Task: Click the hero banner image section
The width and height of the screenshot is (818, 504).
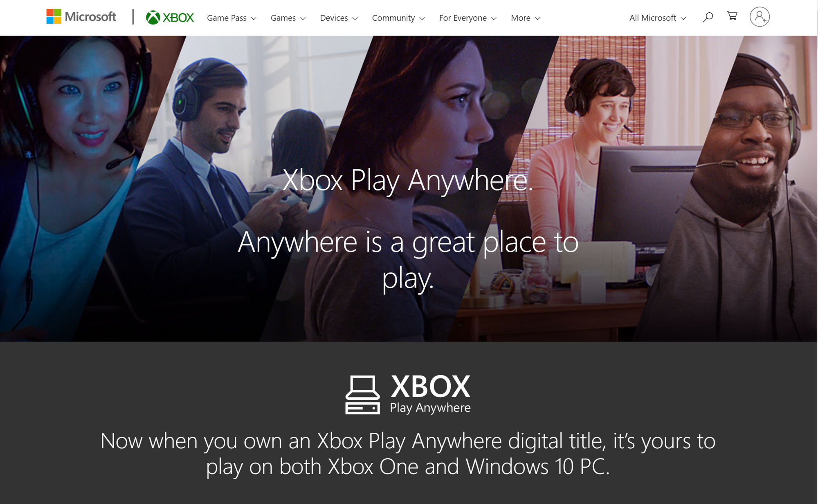Action: point(409,185)
